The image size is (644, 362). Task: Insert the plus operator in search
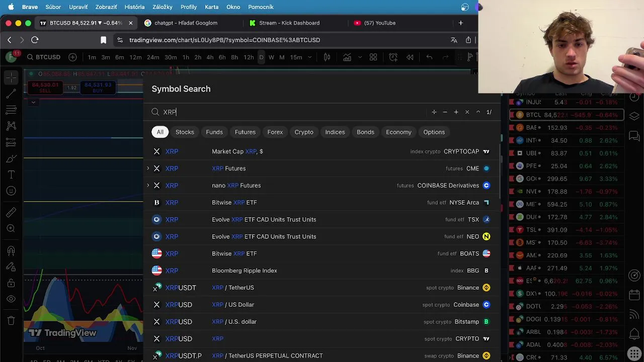click(456, 112)
